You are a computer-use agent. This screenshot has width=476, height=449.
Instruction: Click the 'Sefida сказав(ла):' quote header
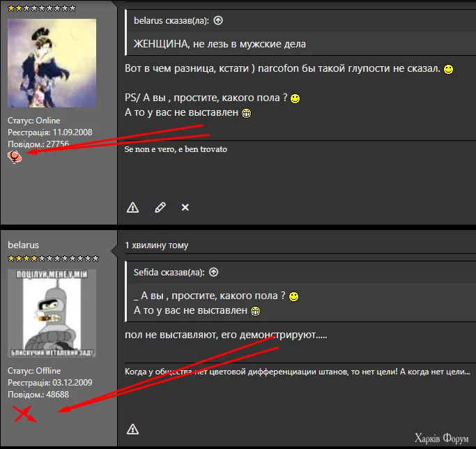click(x=169, y=272)
